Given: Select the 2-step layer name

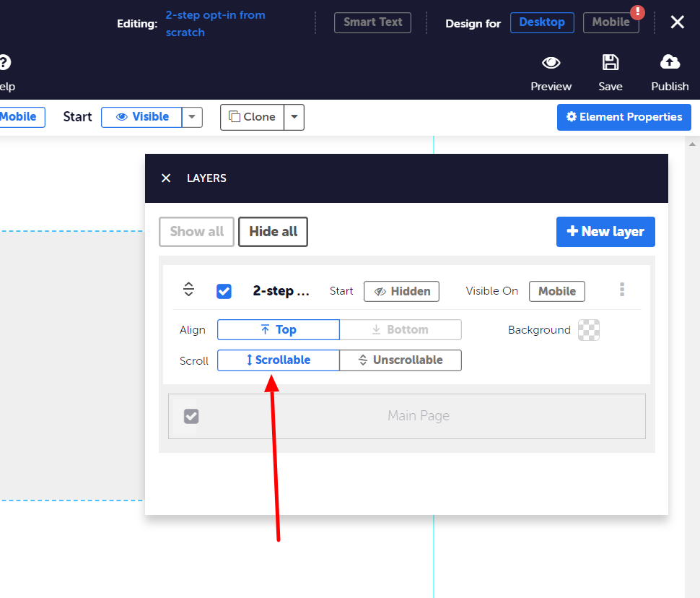Looking at the screenshot, I should (281, 291).
